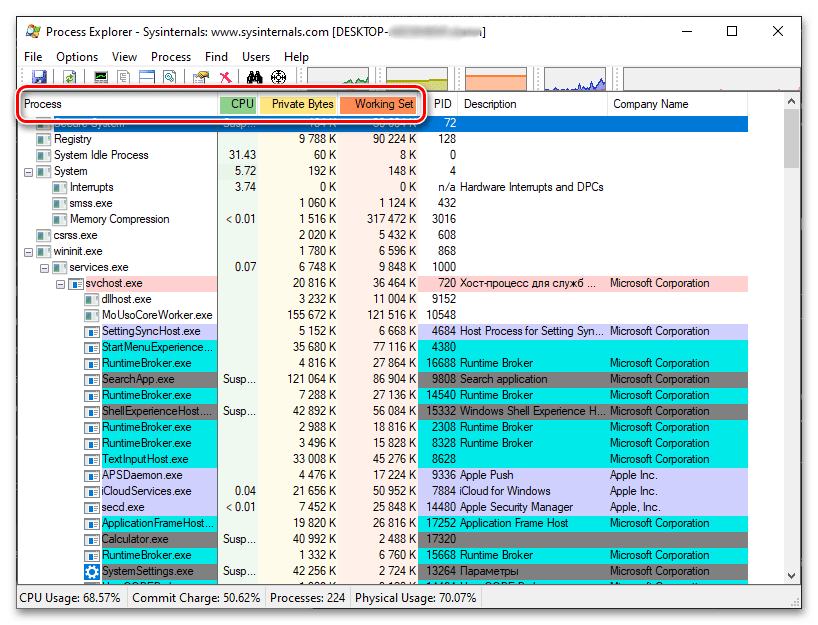Click the Kill Process red X icon
The width and height of the screenshot is (818, 625).
(225, 77)
